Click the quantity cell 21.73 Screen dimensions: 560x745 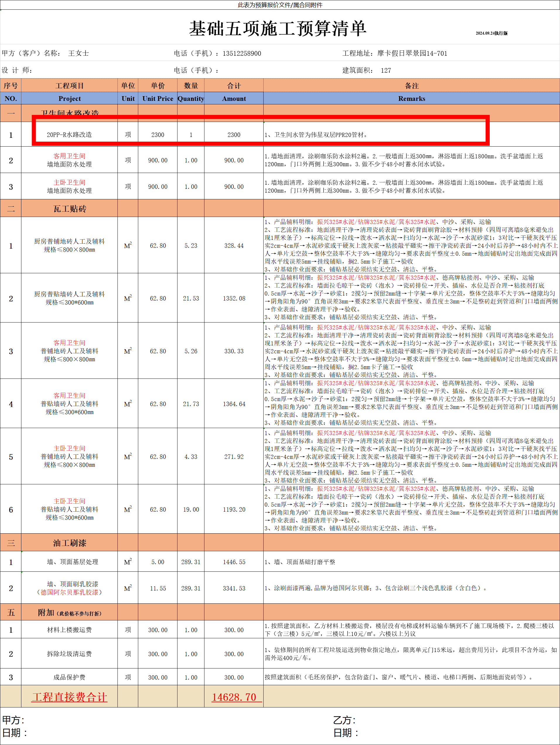coord(191,404)
